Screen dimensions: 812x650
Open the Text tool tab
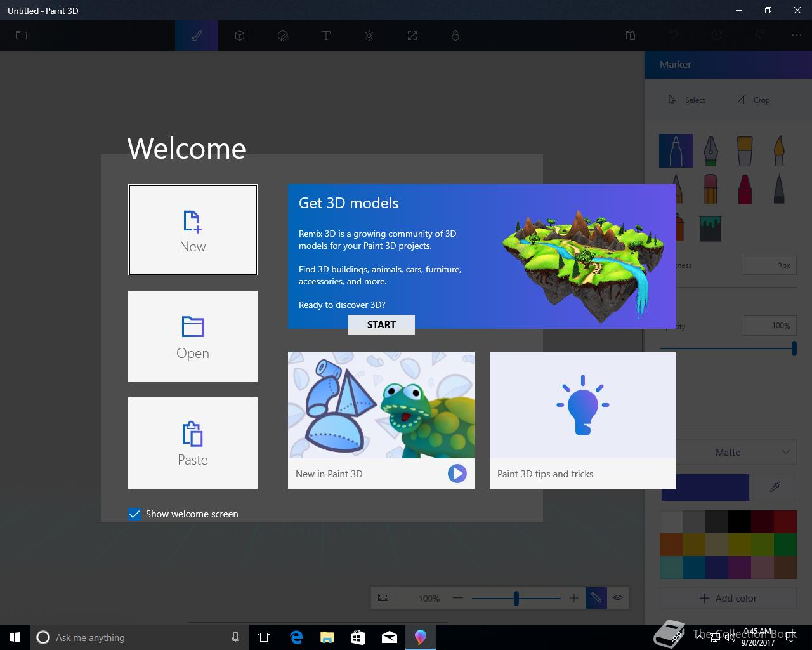(326, 36)
